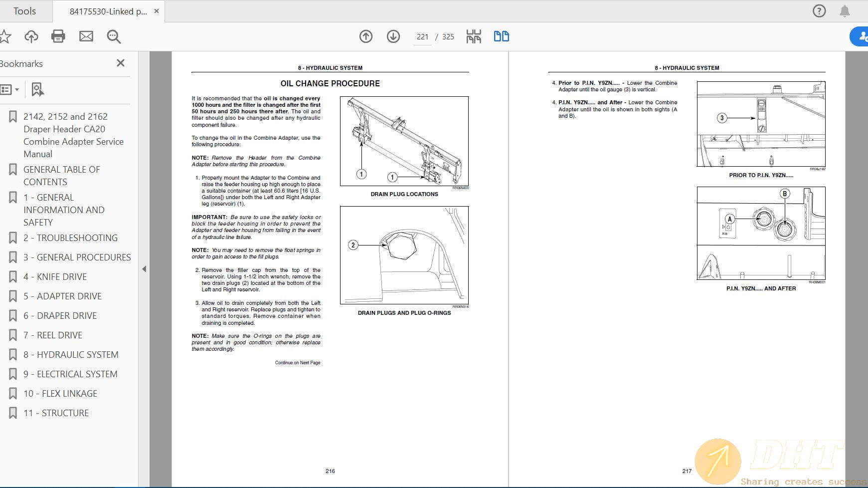Open the page thumbnails organizer icon
The width and height of the screenshot is (868, 488).
pyautogui.click(x=474, y=36)
